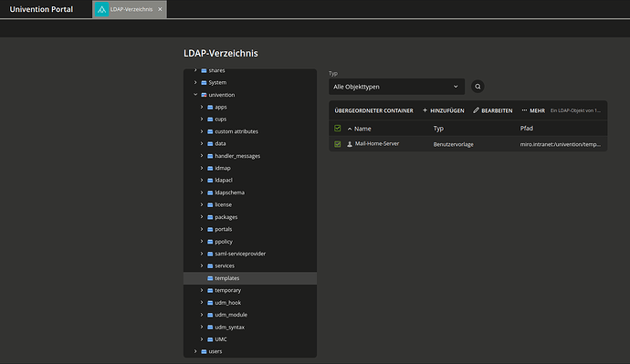Click the LDAP-Verzeichnis tab logo icon
This screenshot has height=364, width=630.
(101, 9)
